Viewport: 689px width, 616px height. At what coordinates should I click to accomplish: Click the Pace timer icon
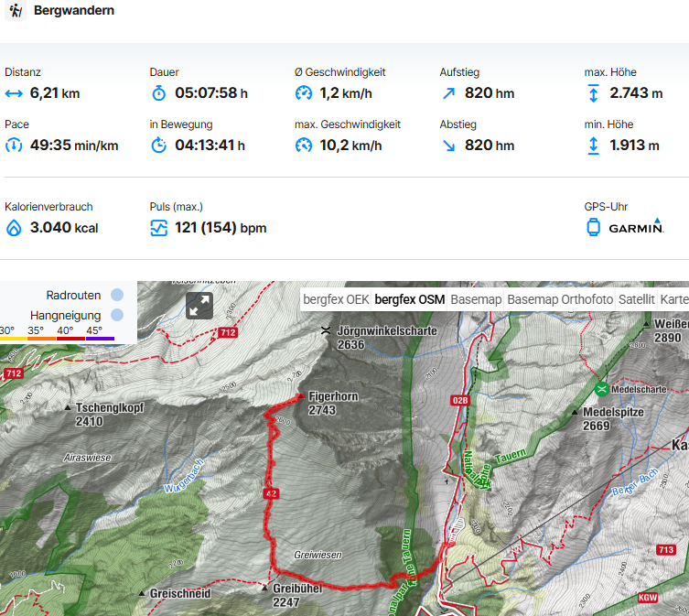(14, 146)
